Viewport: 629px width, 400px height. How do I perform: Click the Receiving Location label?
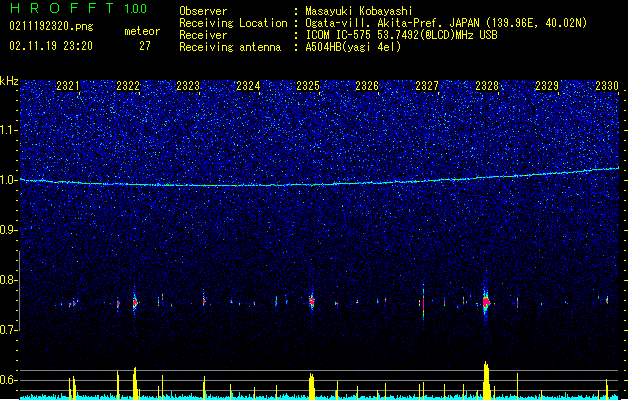233,23
